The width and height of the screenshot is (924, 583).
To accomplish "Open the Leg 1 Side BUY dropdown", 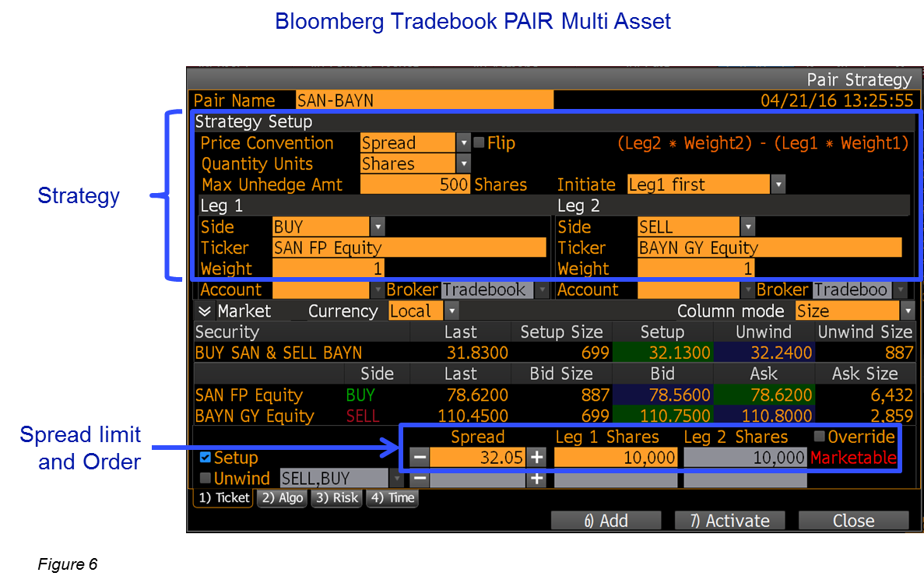I will 378,227.
